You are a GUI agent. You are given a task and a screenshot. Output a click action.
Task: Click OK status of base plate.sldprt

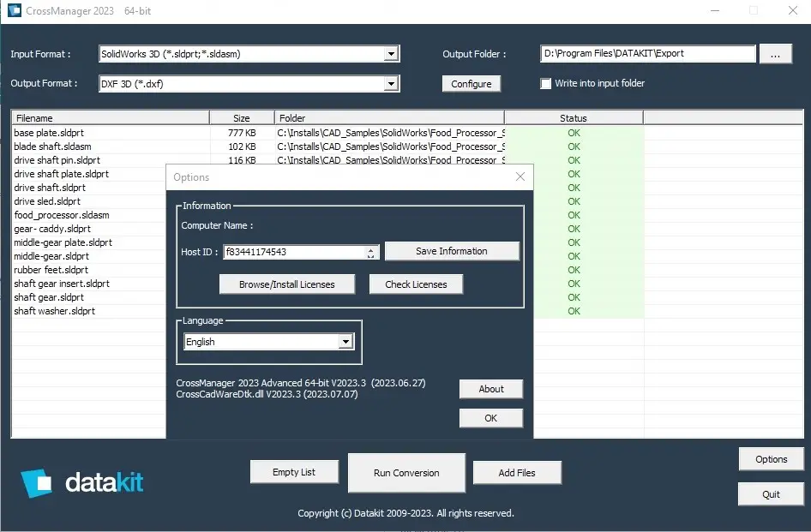pyautogui.click(x=574, y=133)
